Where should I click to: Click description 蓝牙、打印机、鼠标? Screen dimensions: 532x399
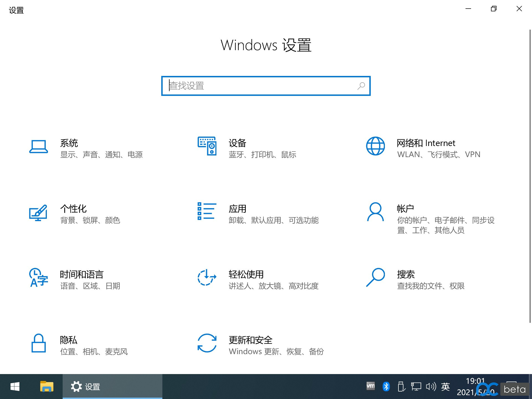262,155
